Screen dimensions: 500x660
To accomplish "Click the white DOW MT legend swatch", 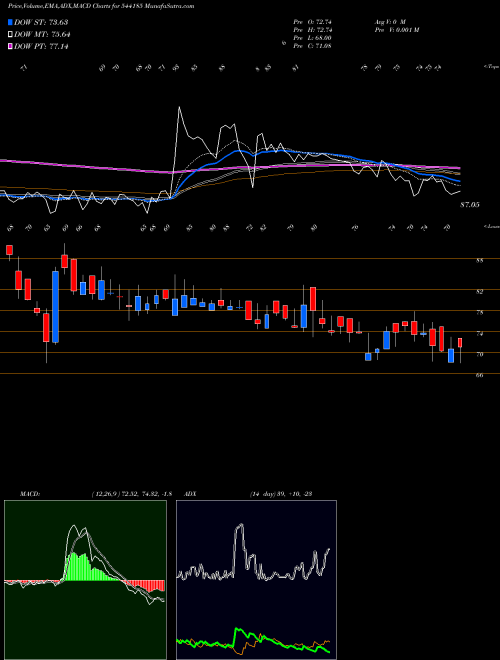I will 11,35.
